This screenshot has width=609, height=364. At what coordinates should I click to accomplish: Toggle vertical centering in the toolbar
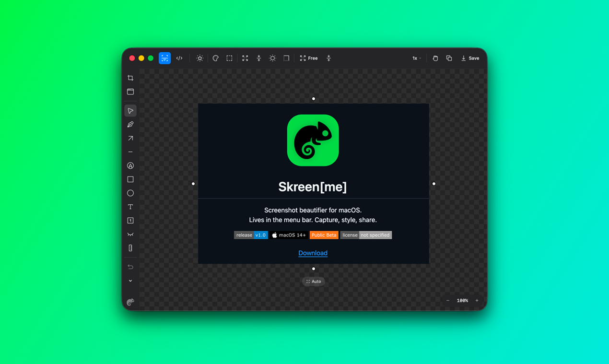[x=259, y=58]
